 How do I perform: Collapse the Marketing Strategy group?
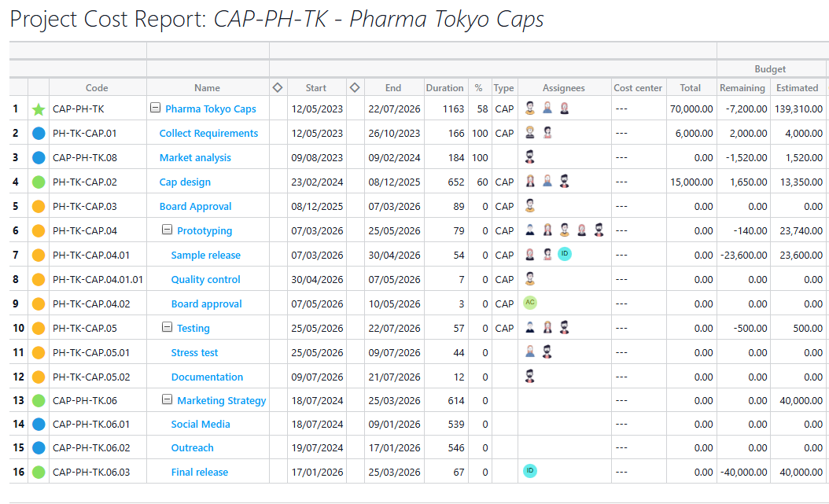pyautogui.click(x=167, y=400)
